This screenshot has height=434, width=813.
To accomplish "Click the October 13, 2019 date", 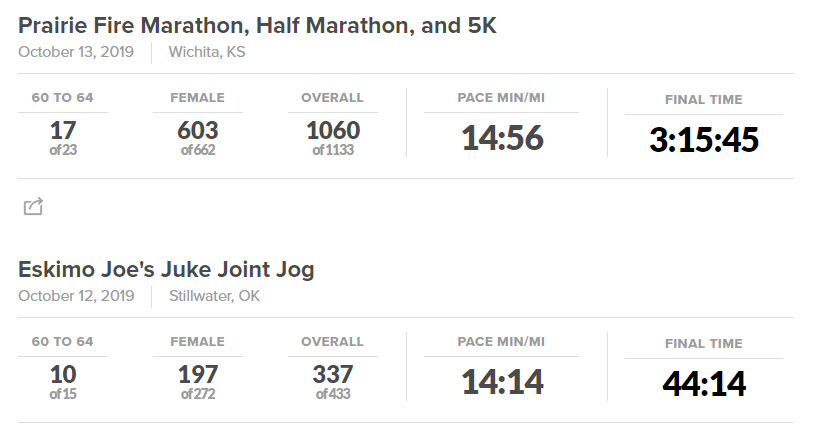I will coord(76,52).
